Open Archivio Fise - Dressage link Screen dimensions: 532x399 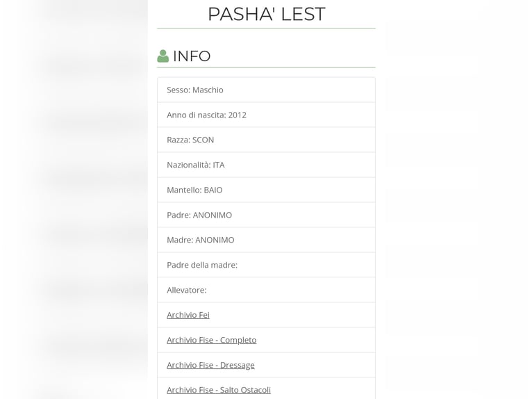tap(210, 365)
